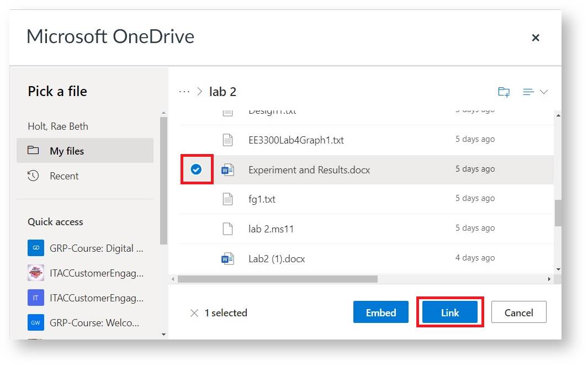588x366 pixels.
Task: Deselect the Experiment and Results.docx checkmark
Action: 197,169
